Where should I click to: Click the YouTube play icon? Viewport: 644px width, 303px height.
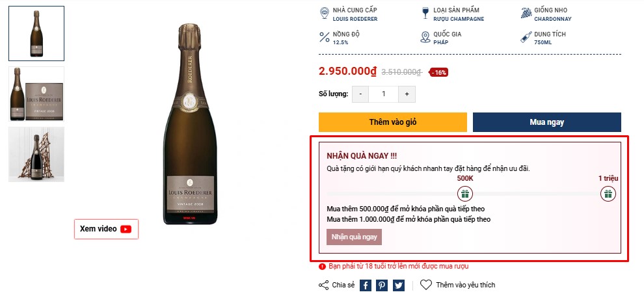coord(126,229)
